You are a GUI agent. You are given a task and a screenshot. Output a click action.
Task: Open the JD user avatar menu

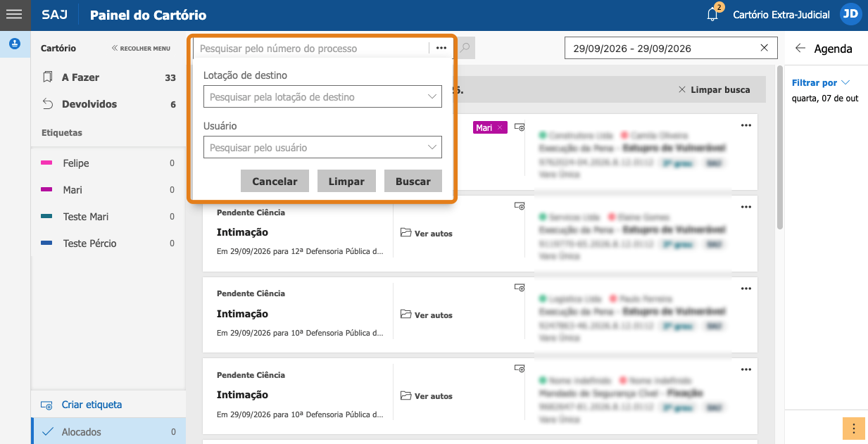point(851,14)
